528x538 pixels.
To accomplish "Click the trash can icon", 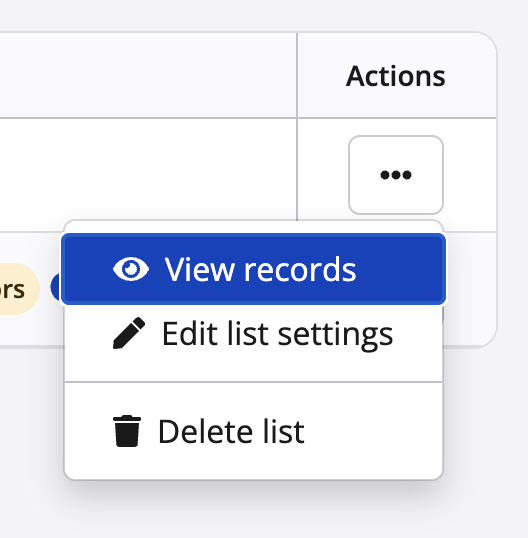I will coord(127,431).
